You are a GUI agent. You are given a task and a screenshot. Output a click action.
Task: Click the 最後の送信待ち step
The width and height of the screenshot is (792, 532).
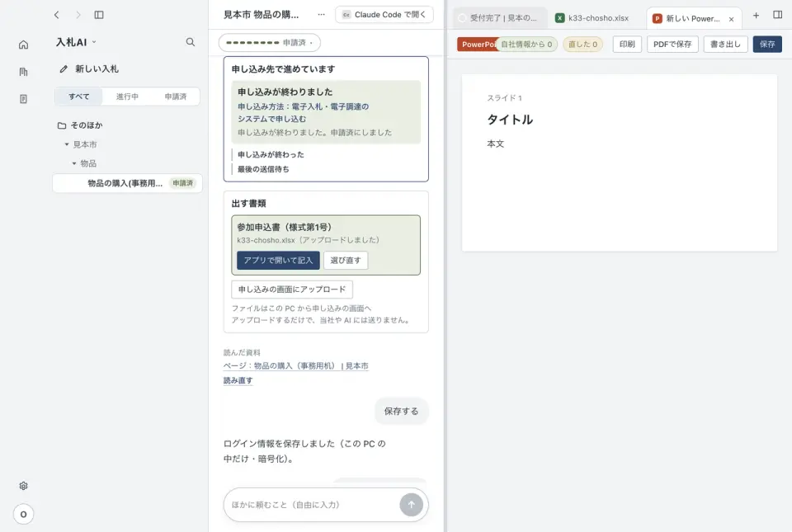click(x=263, y=169)
